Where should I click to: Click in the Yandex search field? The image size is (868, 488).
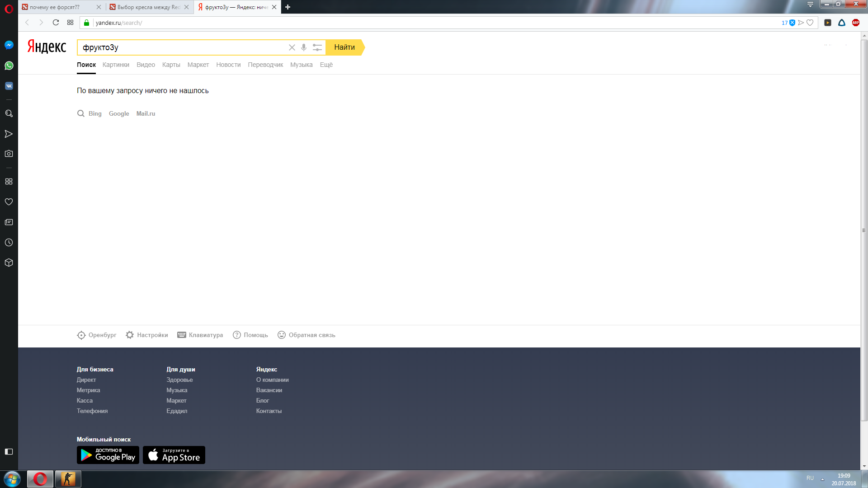[181, 47]
